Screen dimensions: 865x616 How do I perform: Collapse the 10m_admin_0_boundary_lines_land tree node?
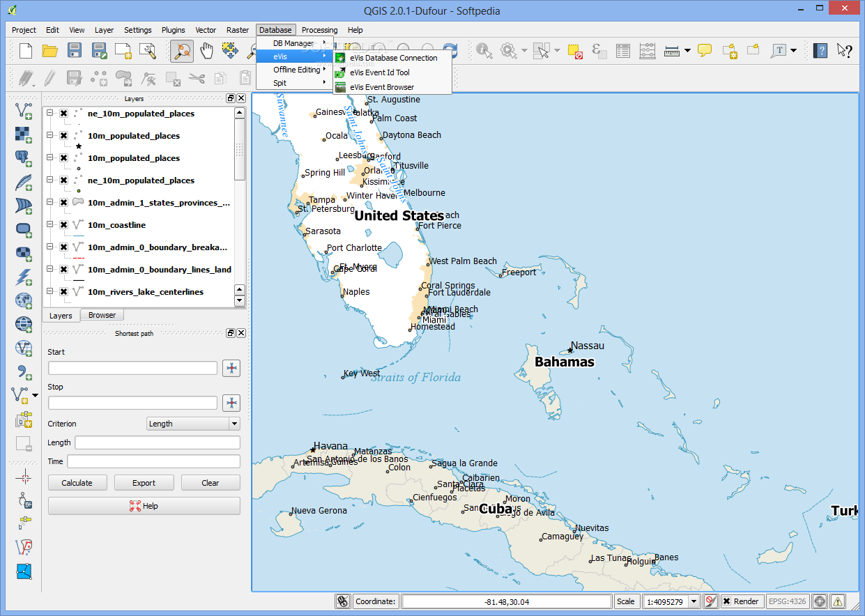pos(50,270)
